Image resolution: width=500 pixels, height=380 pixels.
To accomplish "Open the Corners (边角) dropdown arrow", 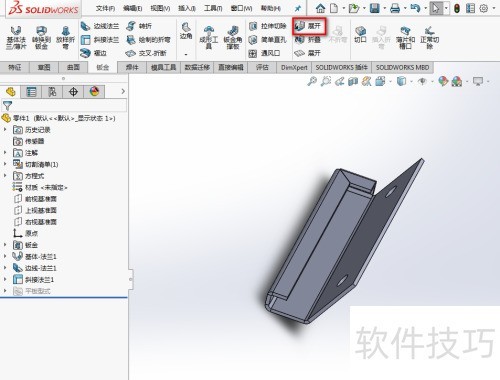I will pyautogui.click(x=186, y=54).
